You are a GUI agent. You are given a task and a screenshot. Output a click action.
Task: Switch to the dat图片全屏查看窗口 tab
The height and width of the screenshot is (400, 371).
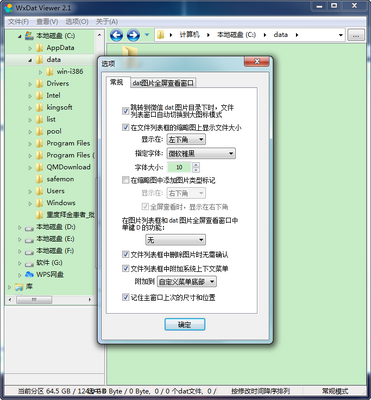click(163, 83)
